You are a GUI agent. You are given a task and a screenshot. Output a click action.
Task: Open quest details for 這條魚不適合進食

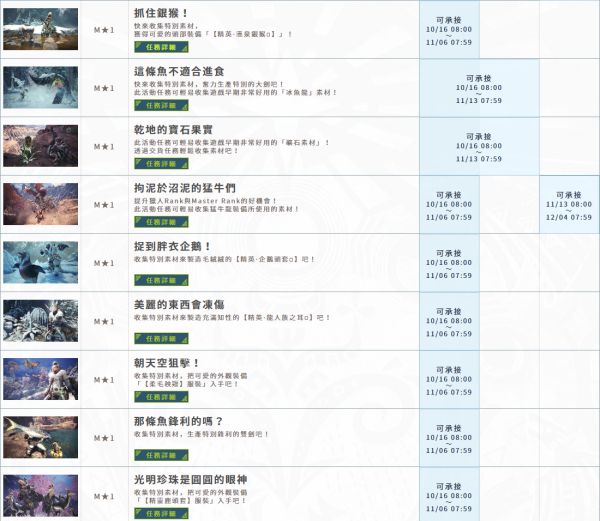pyautogui.click(x=161, y=105)
